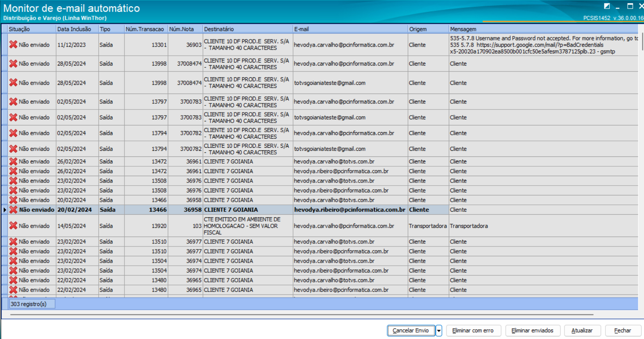Sort by the Situação column header

pyautogui.click(x=32, y=29)
